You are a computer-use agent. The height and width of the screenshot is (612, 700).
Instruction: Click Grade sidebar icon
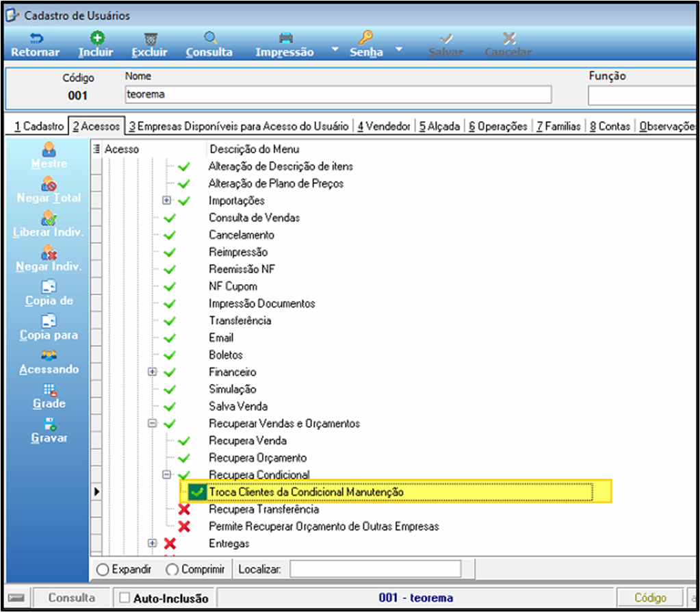tap(49, 390)
